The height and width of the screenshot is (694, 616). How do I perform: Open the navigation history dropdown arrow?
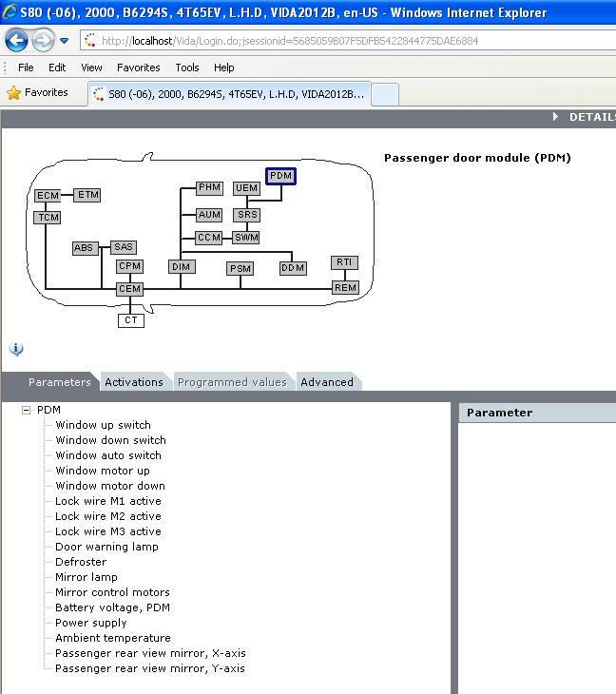coord(65,41)
